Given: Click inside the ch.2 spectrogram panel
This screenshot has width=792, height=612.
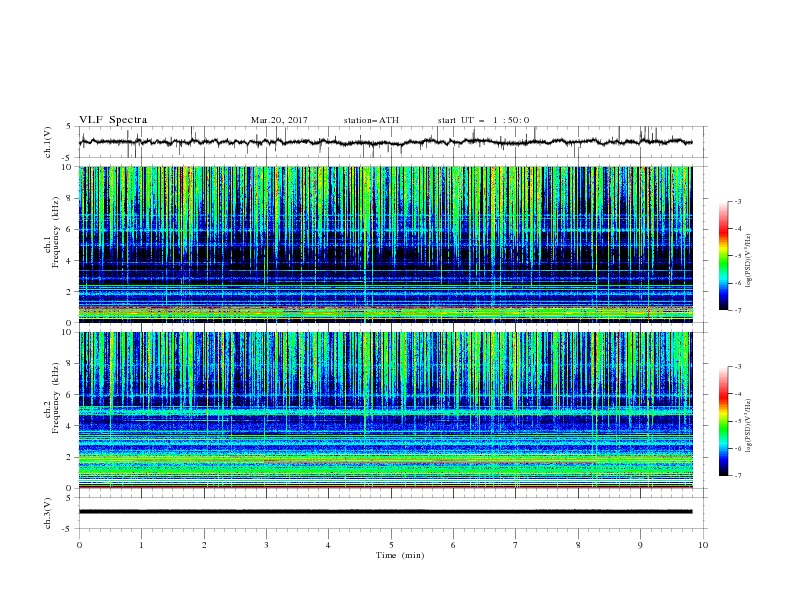Looking at the screenshot, I should pos(385,410).
